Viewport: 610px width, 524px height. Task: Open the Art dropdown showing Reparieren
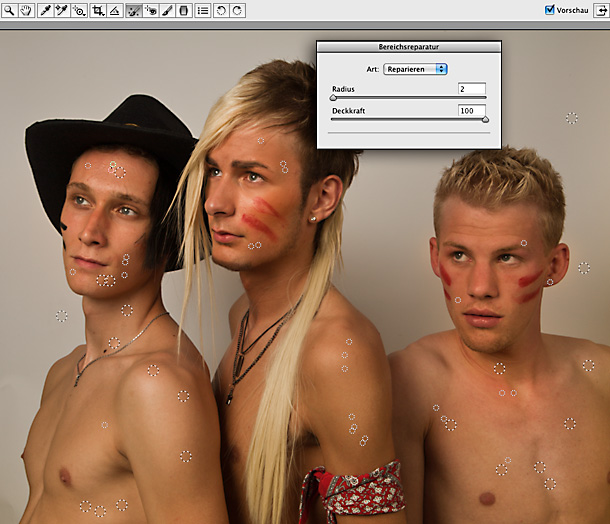[x=415, y=69]
